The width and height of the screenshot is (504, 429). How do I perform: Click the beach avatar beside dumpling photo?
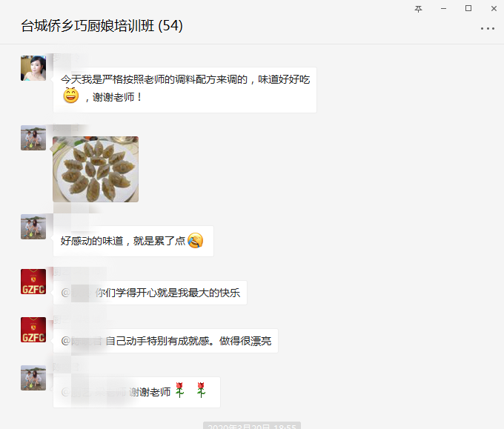pyautogui.click(x=33, y=138)
